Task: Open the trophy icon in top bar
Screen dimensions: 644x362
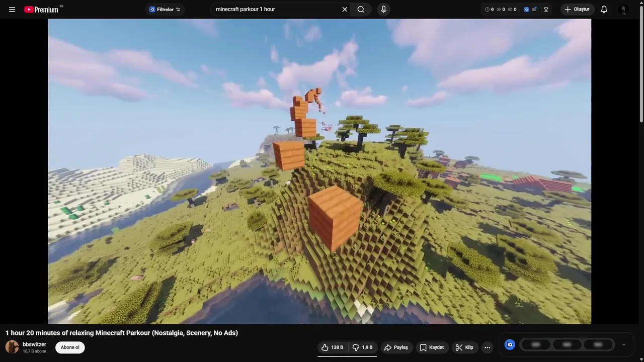Action: (x=546, y=10)
